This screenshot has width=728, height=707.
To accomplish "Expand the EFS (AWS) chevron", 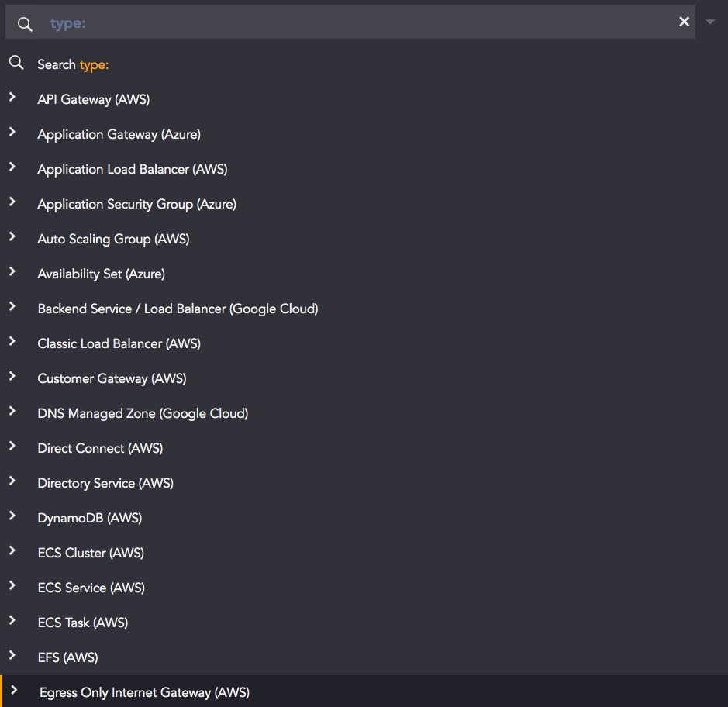I will [x=12, y=655].
